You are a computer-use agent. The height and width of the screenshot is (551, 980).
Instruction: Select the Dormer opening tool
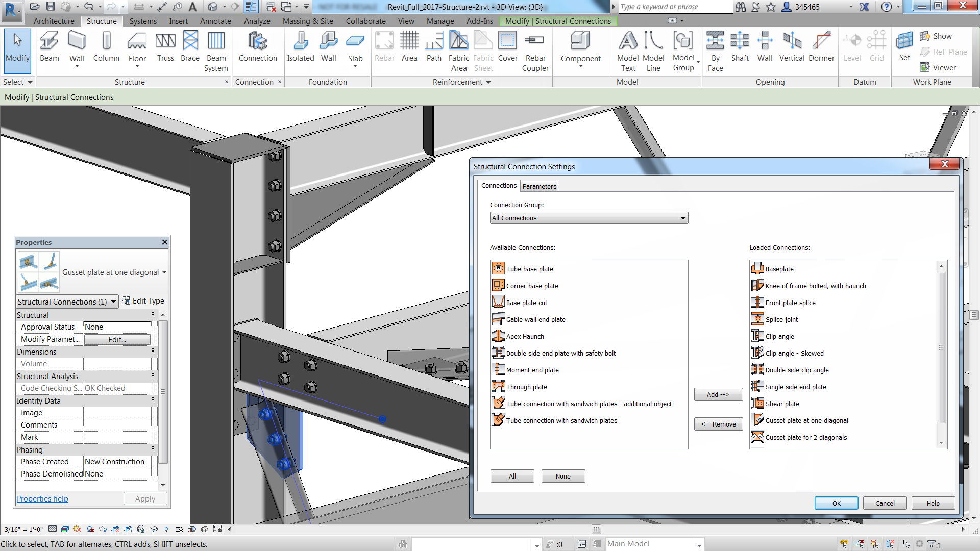(821, 47)
